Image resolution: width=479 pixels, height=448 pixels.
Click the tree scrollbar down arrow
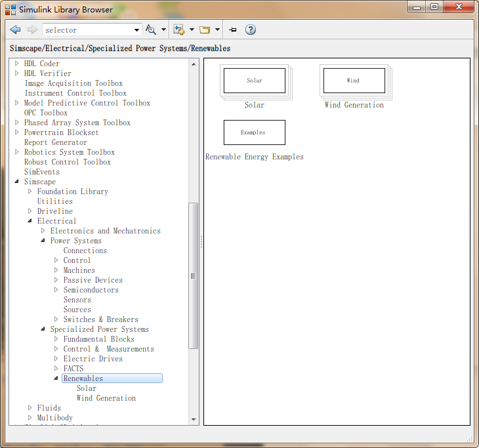[x=194, y=419]
